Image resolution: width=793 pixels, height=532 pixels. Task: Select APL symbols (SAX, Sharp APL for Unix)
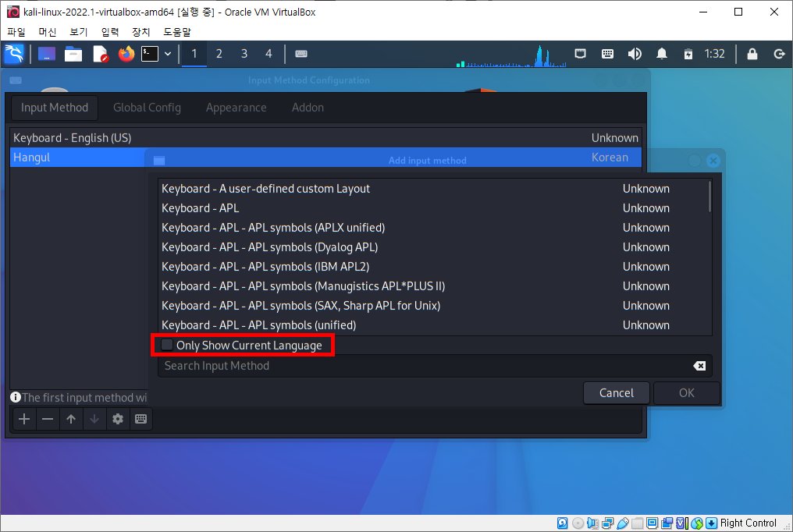[433, 306]
